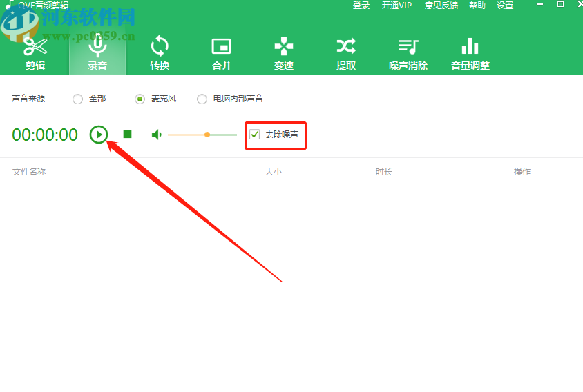
Task: Click 开通VIP link
Action: (396, 6)
